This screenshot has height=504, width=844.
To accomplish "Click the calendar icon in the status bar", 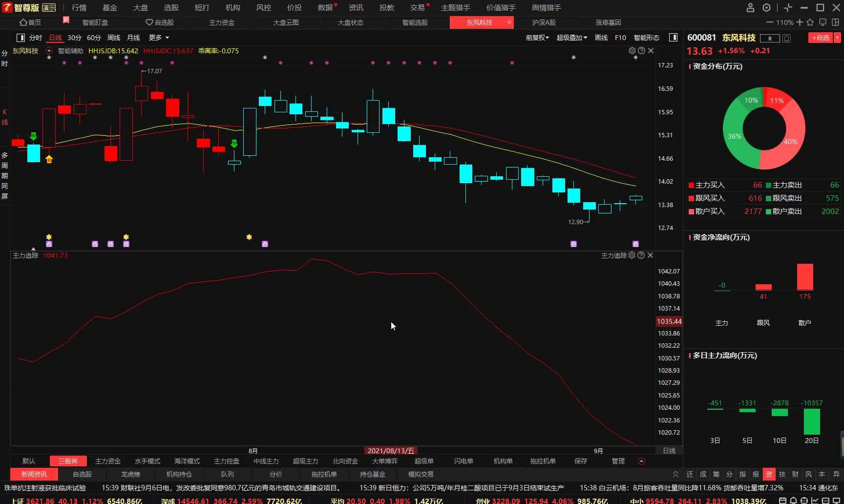I will pyautogui.click(x=782, y=501).
